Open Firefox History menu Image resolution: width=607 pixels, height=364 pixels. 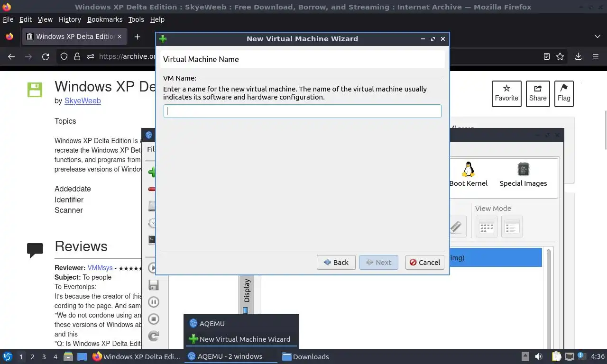pos(70,19)
